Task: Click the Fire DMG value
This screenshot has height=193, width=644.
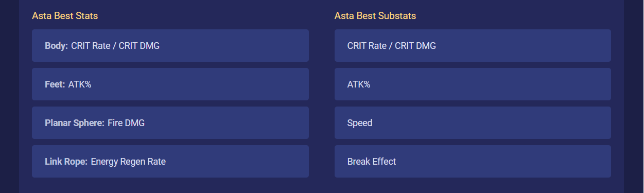Action: tap(126, 123)
